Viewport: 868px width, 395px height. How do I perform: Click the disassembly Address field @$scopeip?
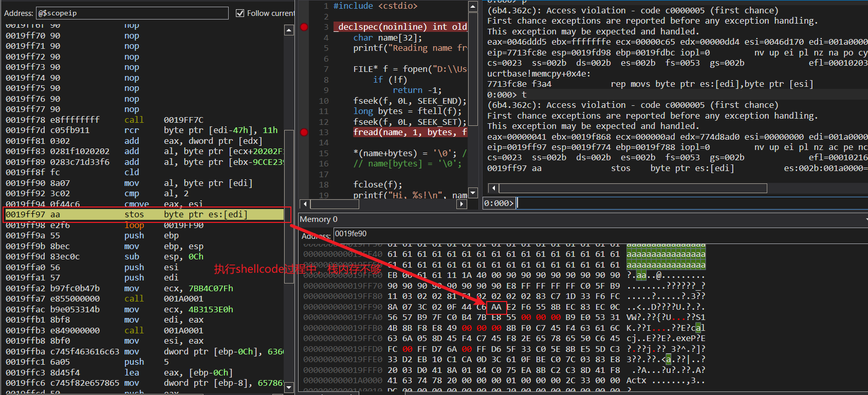[132, 13]
